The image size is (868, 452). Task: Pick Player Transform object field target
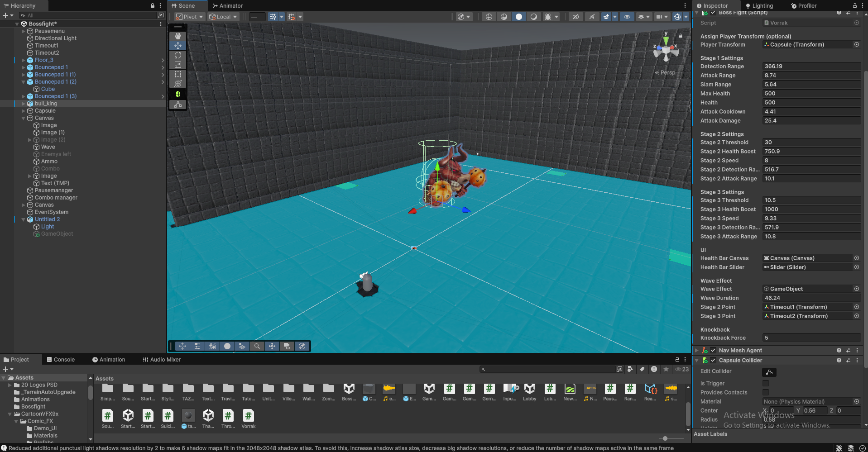pyautogui.click(x=857, y=44)
